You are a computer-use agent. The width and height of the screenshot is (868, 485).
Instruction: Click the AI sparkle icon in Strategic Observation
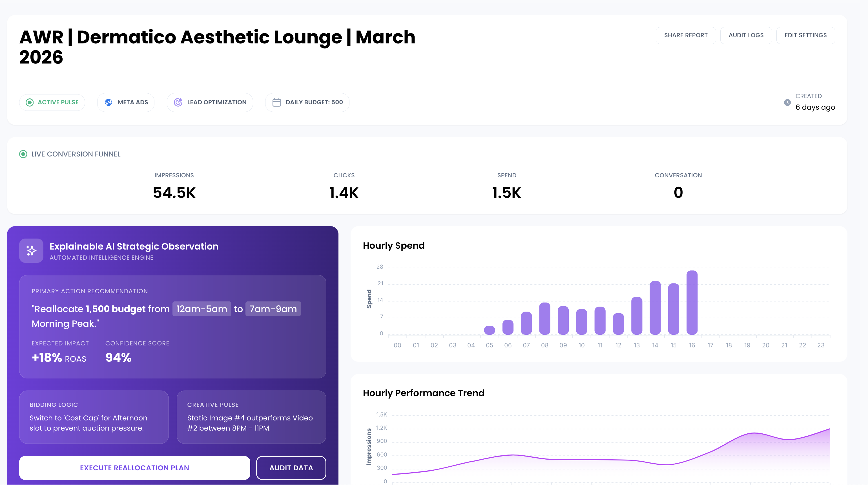(x=31, y=250)
